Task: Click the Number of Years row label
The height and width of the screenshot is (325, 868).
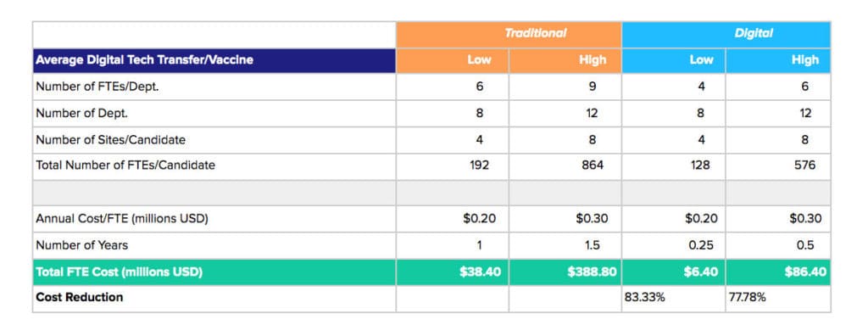Action: [x=82, y=245]
